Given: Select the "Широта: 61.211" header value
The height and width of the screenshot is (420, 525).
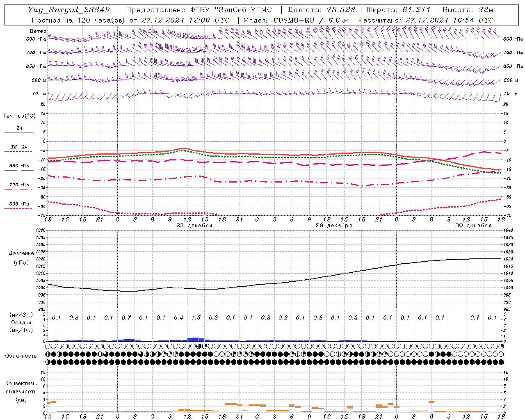Looking at the screenshot, I should click(399, 10).
